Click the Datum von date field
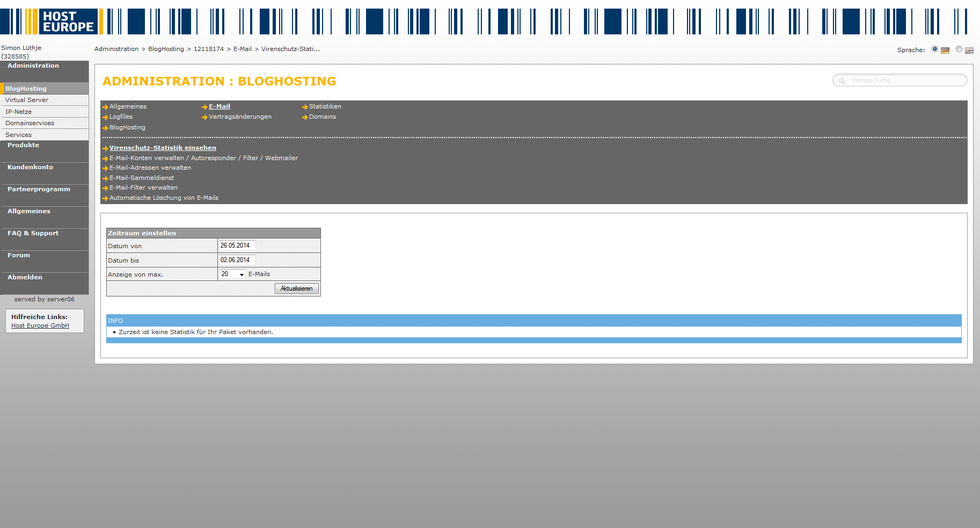 coord(237,245)
